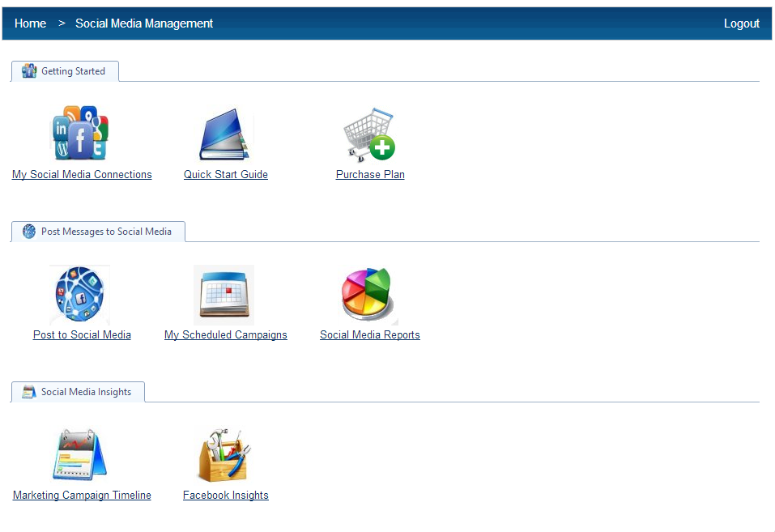
Task: Open the Quick Start Guide text link
Action: [x=225, y=174]
